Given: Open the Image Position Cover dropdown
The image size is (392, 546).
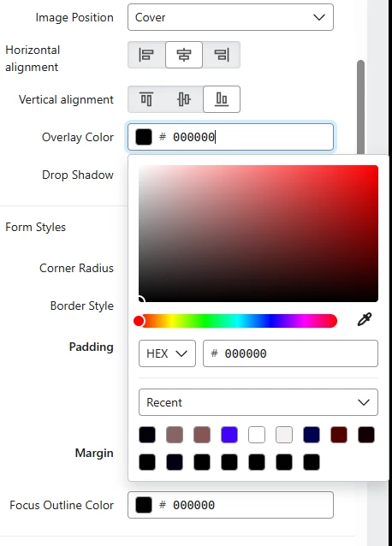Looking at the screenshot, I should point(230,17).
